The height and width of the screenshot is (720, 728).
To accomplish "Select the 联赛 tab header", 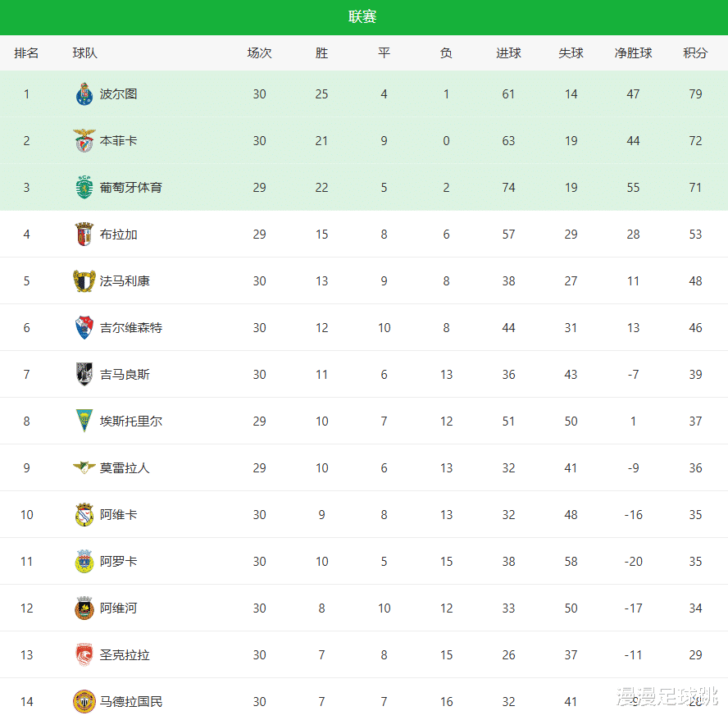I will click(x=362, y=17).
